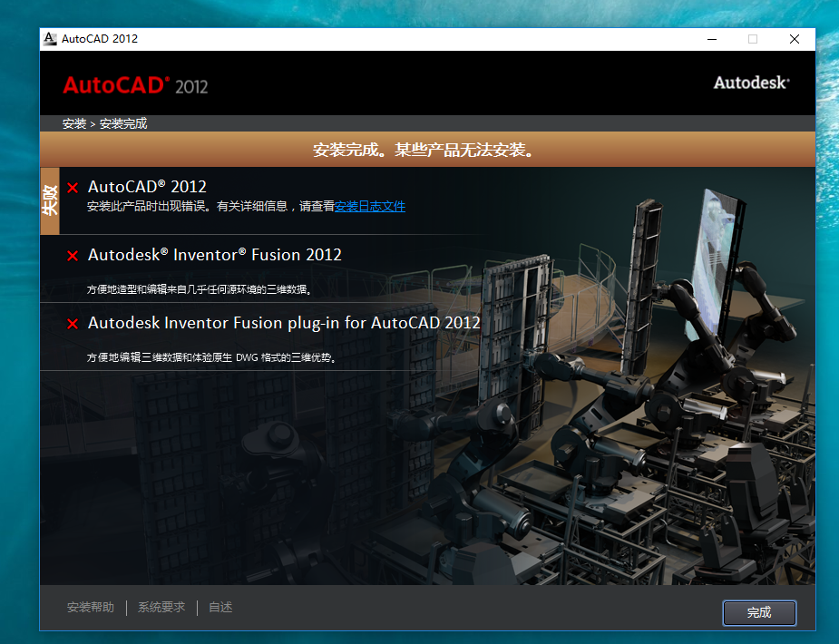Select the AutoCAD® 2012 product title
The image size is (839, 644).
click(147, 187)
